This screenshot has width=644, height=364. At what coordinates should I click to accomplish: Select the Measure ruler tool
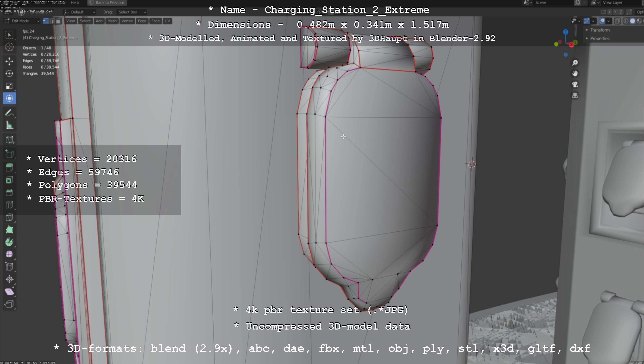point(9,125)
